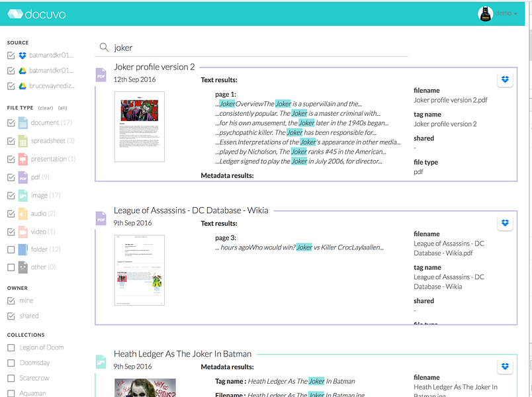Open Joker profile version 2 thumbnail
The width and height of the screenshot is (532, 397).
(140, 126)
